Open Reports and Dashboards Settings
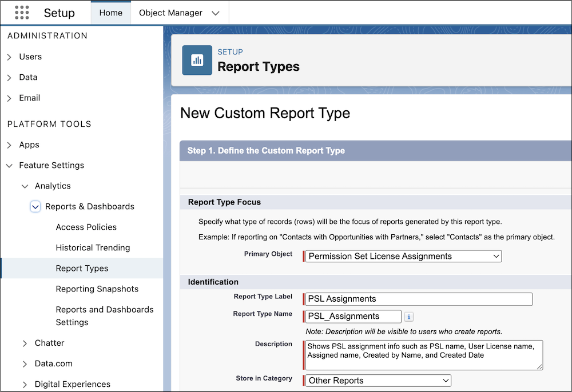The width and height of the screenshot is (572, 392). point(105,316)
